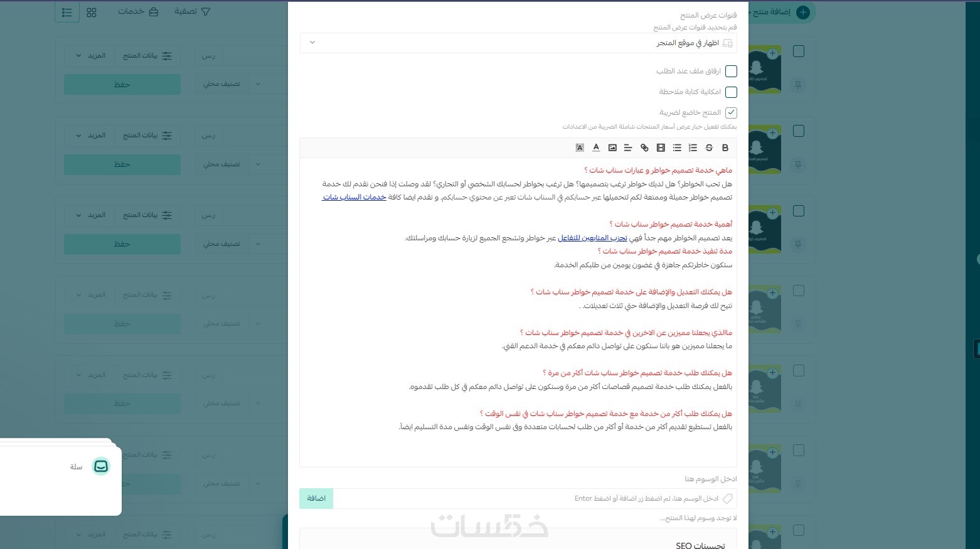Toggle bold formatting in the description editor
This screenshot has height=549, width=980.
(x=725, y=148)
